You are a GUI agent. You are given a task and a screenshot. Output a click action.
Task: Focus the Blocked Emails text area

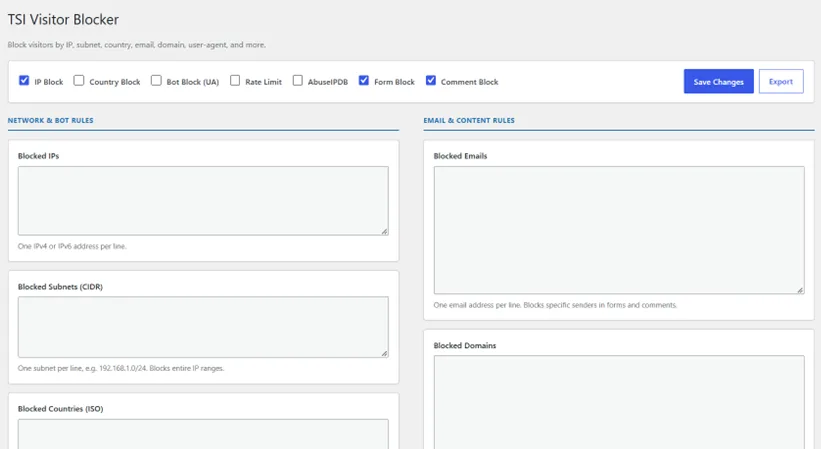pyautogui.click(x=619, y=230)
